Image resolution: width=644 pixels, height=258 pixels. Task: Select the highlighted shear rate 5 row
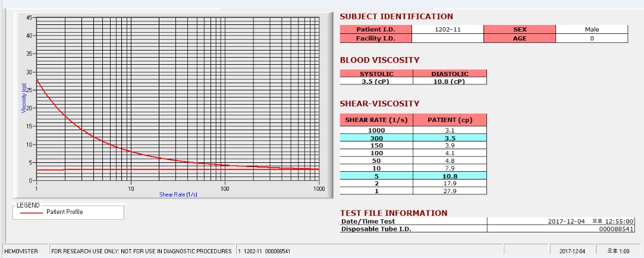tap(414, 176)
